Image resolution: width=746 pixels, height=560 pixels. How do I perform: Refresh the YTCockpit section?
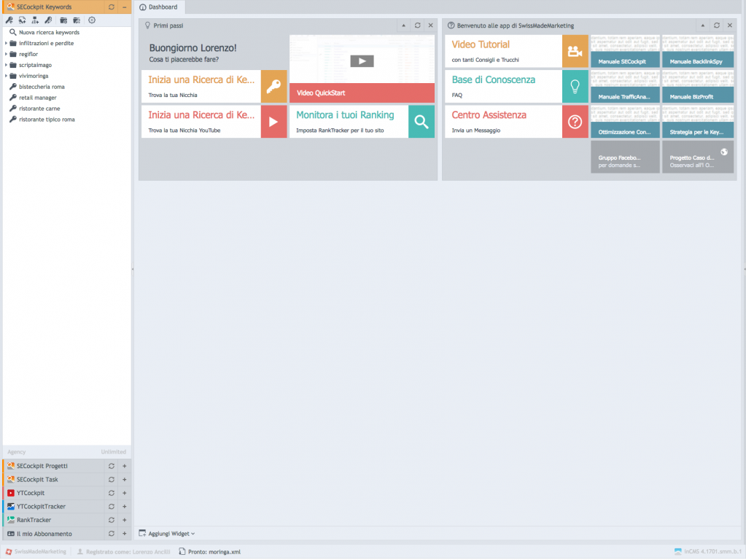point(112,493)
